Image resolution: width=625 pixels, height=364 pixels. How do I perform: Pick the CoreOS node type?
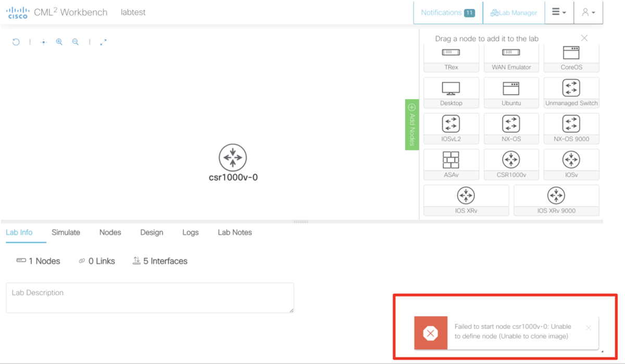(571, 58)
